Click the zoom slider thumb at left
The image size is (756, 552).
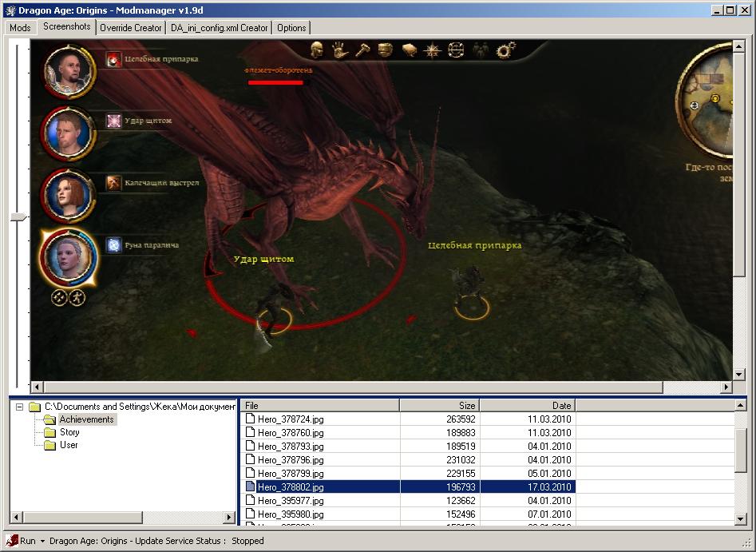(x=18, y=217)
